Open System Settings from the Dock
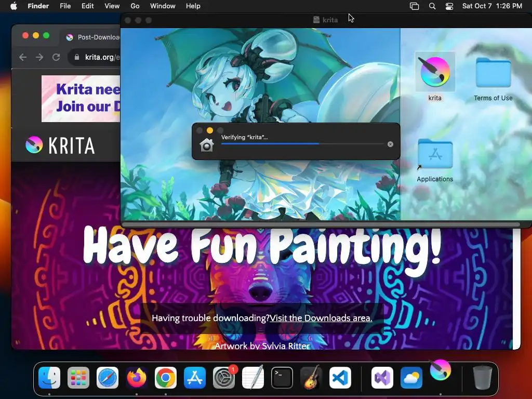532x399 pixels. (x=224, y=378)
